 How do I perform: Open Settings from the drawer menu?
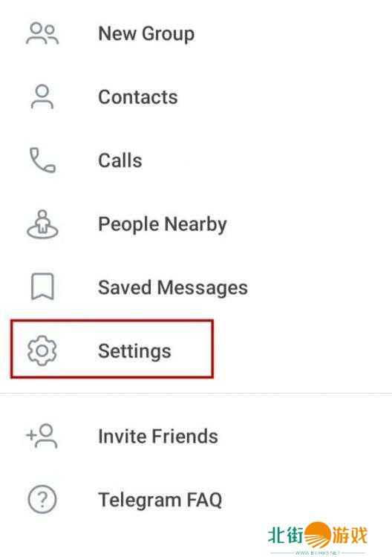tap(196, 351)
